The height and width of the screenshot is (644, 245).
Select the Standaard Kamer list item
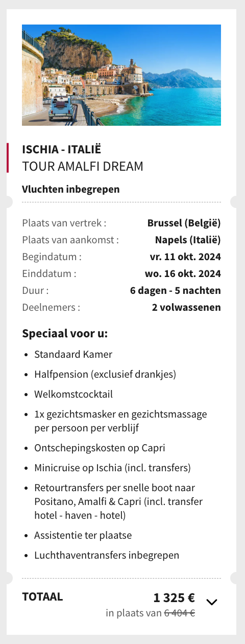(73, 354)
